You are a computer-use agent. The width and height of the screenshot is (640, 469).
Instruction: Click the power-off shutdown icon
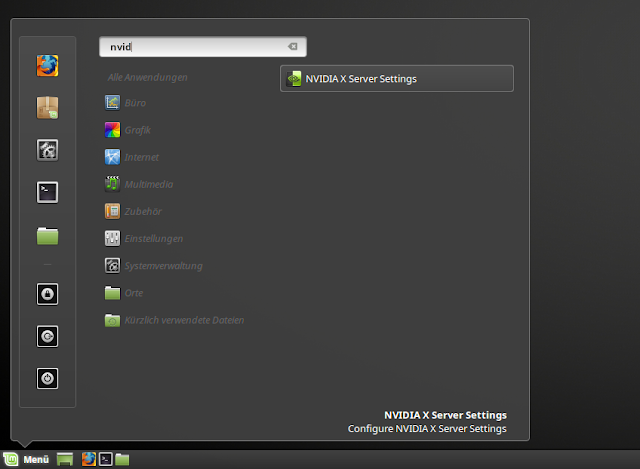(47, 378)
